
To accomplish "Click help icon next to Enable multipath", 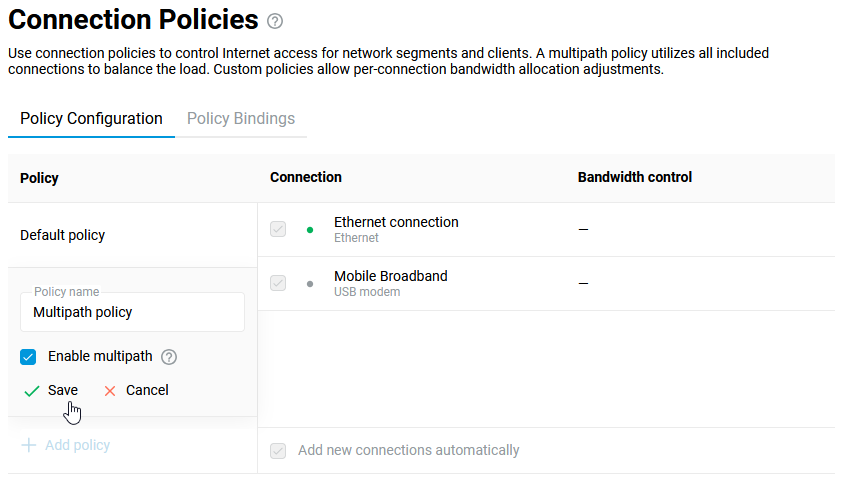I will click(x=169, y=357).
